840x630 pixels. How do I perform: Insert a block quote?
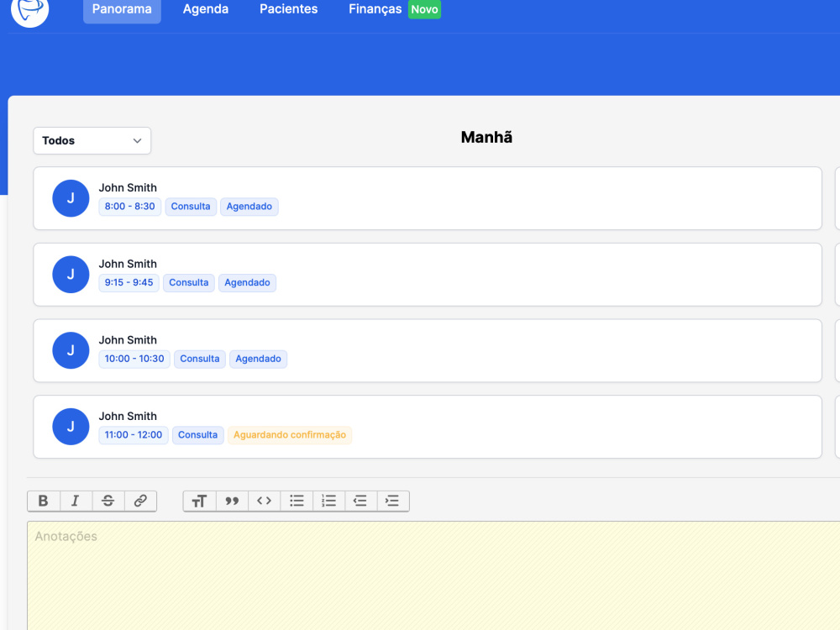pos(232,501)
